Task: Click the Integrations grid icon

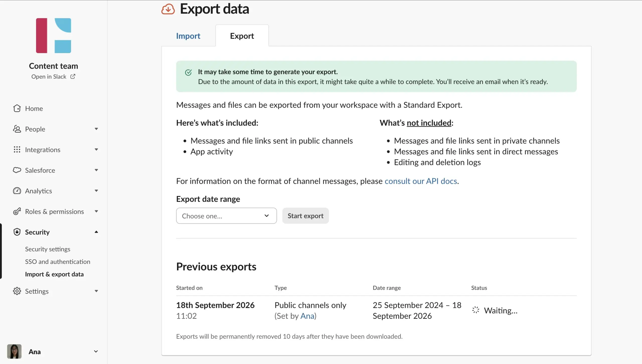Action: click(x=17, y=149)
